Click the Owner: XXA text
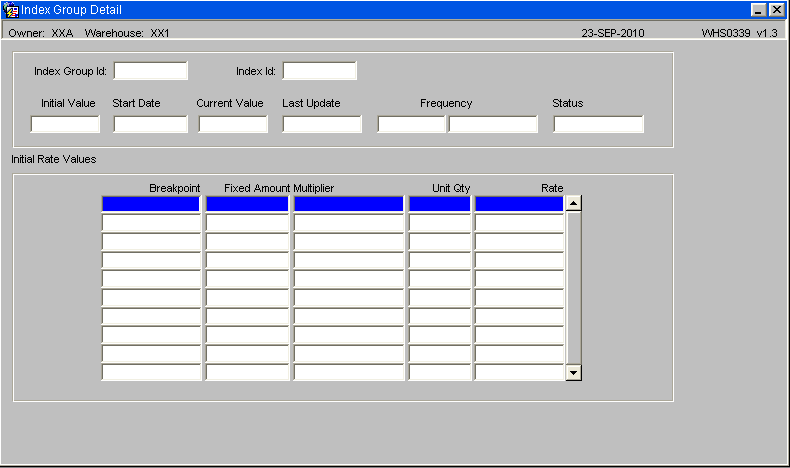The image size is (790, 468). 41,33
